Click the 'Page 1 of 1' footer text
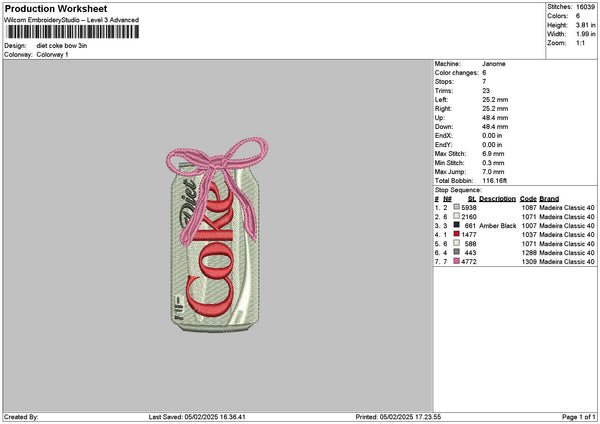This screenshot has height=424, width=600. tap(579, 417)
